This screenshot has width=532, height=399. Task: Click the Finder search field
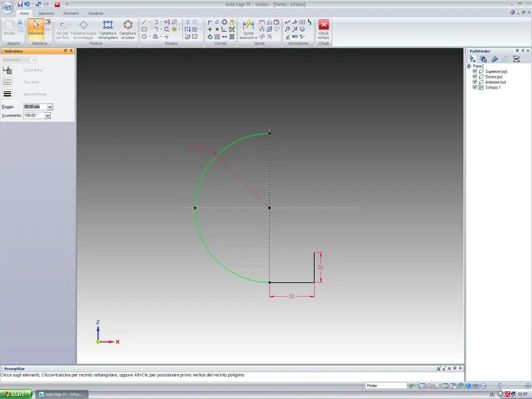click(386, 386)
